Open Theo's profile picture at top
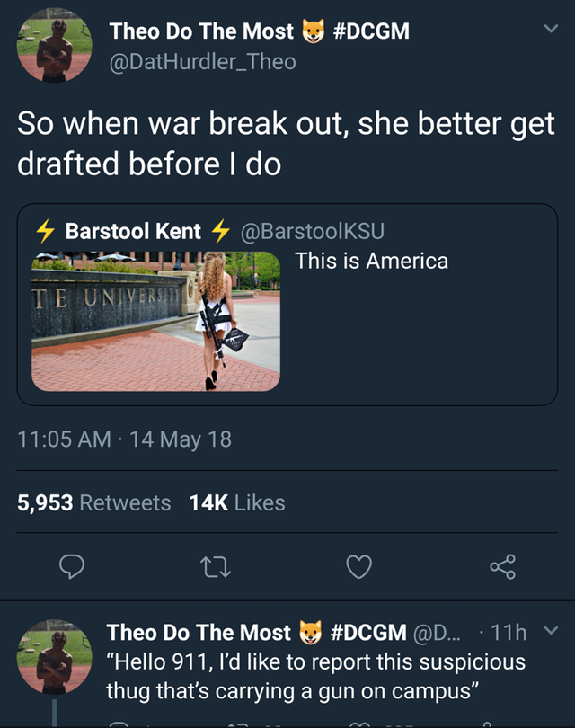The image size is (575, 728). [x=54, y=46]
